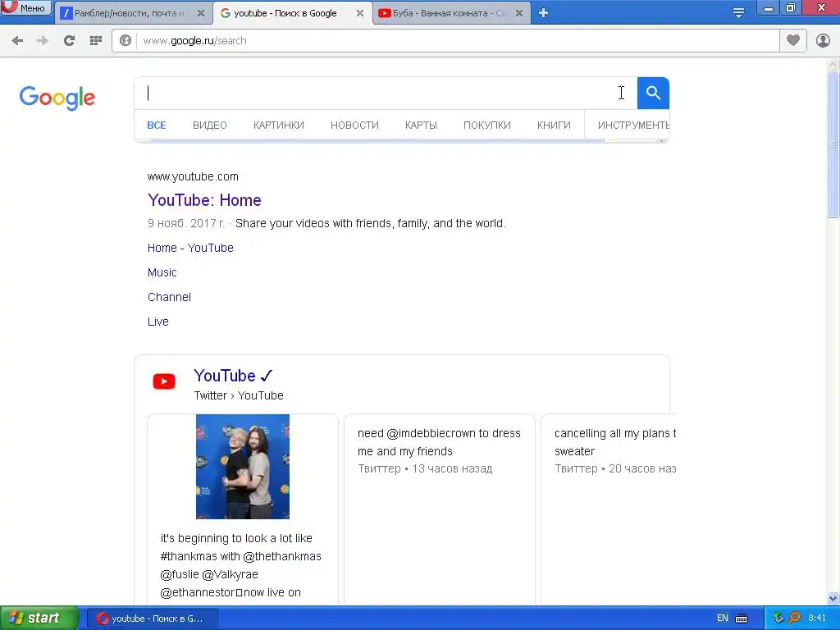Screen dimensions: 840x630
Task: Select the КАРТЫ search tab
Action: (421, 126)
